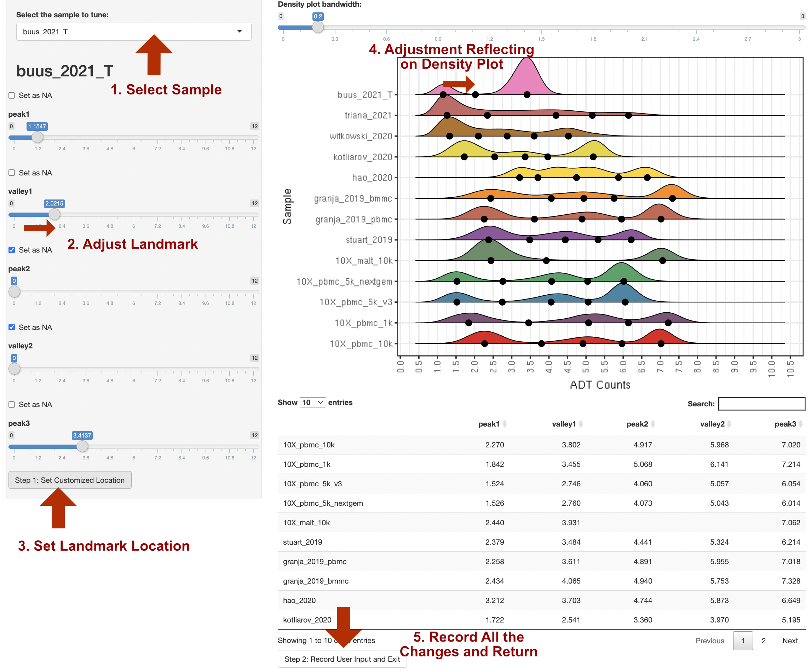The height and width of the screenshot is (672, 811).
Task: Focus the table Search input field
Action: pos(761,404)
